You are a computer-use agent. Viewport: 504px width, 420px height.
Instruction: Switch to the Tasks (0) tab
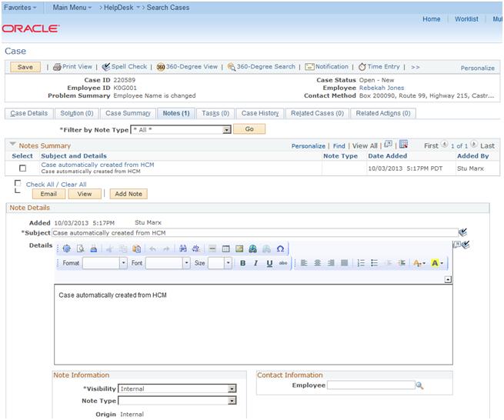point(215,113)
